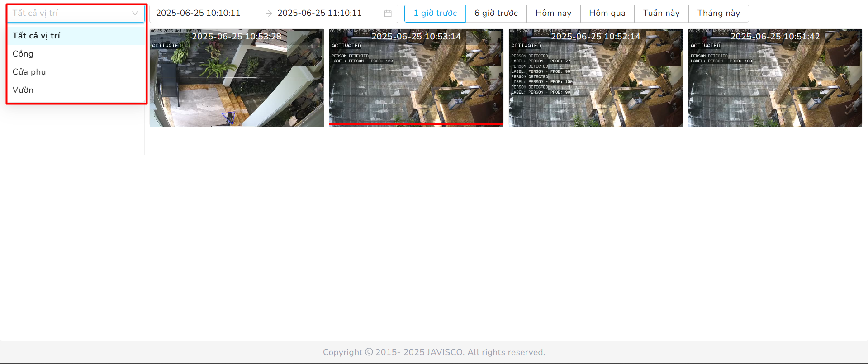Filter events by 'Tháng này'
Viewport: 868px width, 364px height.
coord(719,14)
